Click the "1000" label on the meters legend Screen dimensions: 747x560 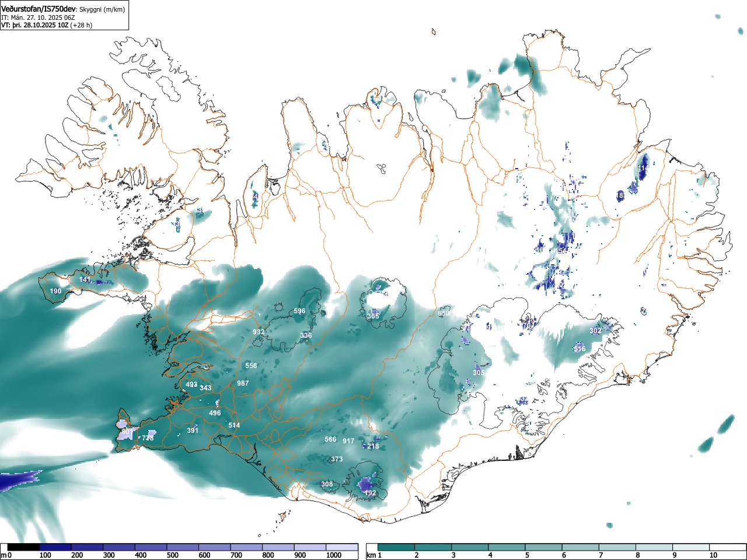click(x=334, y=555)
